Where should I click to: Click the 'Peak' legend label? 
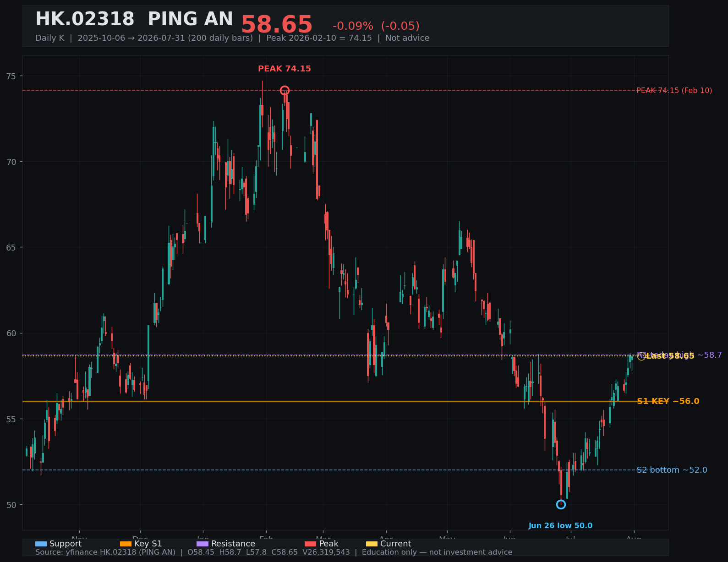[x=329, y=544]
